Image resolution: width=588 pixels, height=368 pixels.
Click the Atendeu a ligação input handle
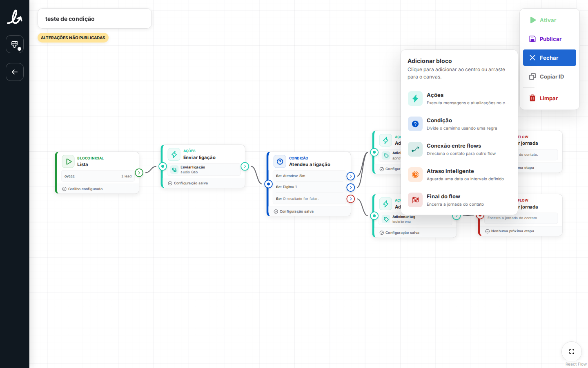[x=268, y=184]
